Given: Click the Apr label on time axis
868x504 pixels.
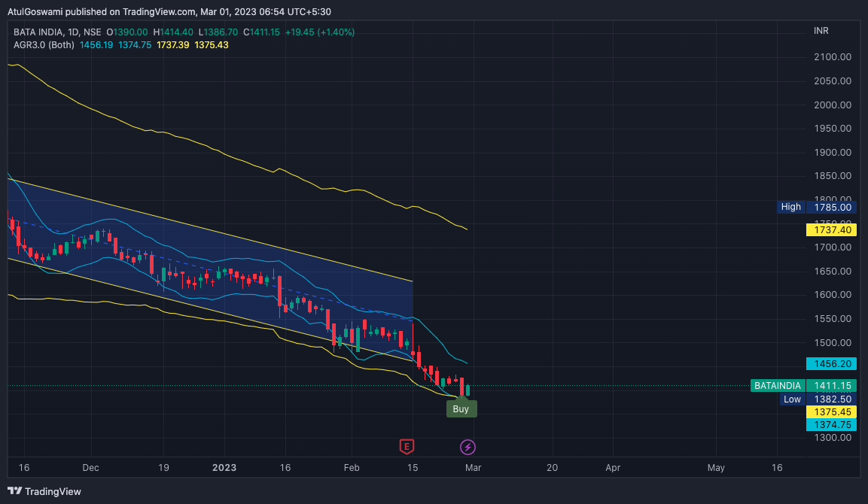Looking at the screenshot, I should click(613, 467).
